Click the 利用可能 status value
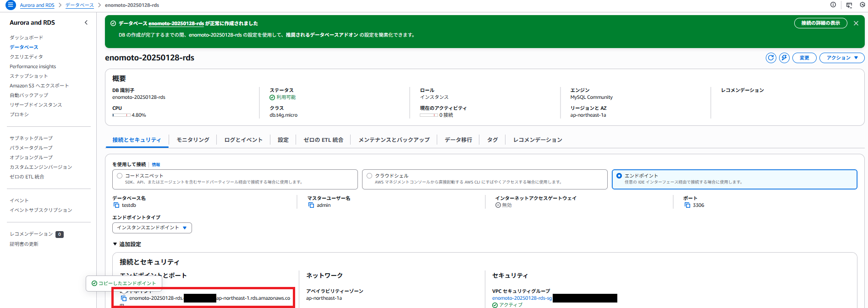This screenshot has height=308, width=868. (x=283, y=97)
